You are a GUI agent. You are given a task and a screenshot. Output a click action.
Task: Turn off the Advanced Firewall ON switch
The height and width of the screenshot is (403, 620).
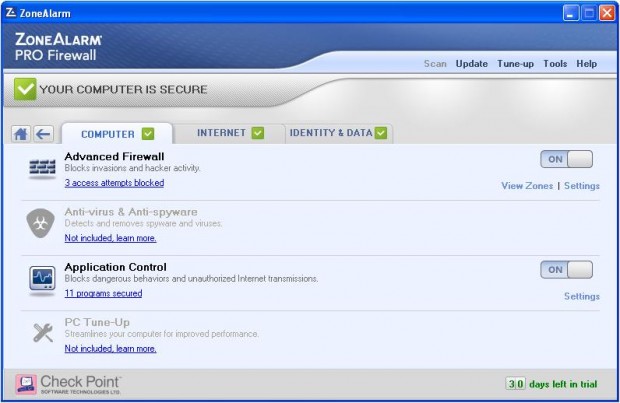[566, 159]
